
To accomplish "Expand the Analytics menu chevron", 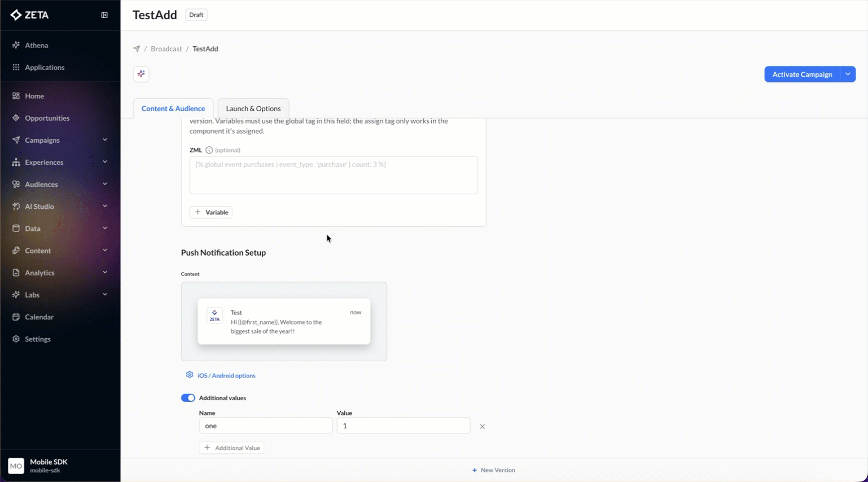I will click(105, 273).
